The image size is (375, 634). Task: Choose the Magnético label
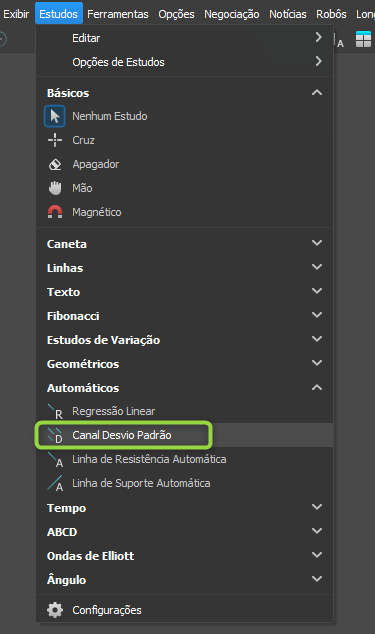[97, 212]
